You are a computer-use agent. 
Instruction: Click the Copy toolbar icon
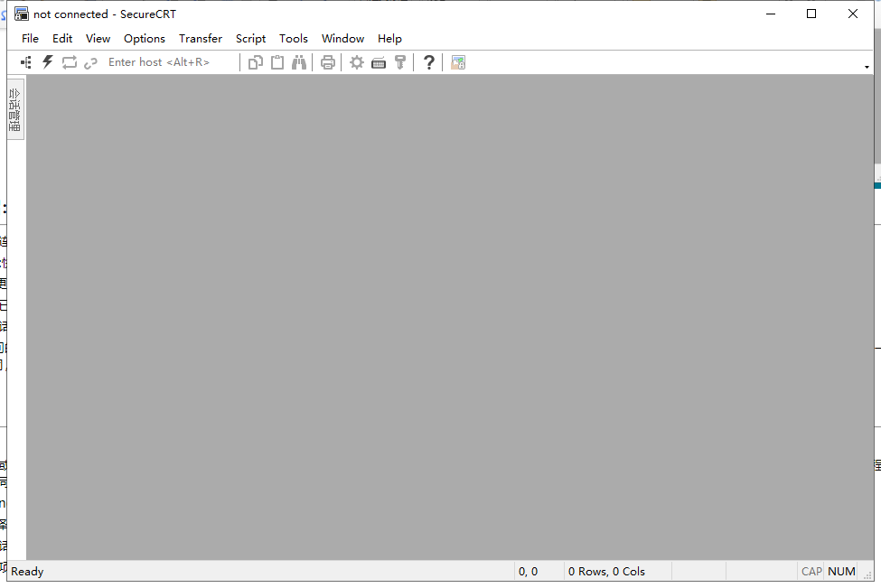point(256,62)
